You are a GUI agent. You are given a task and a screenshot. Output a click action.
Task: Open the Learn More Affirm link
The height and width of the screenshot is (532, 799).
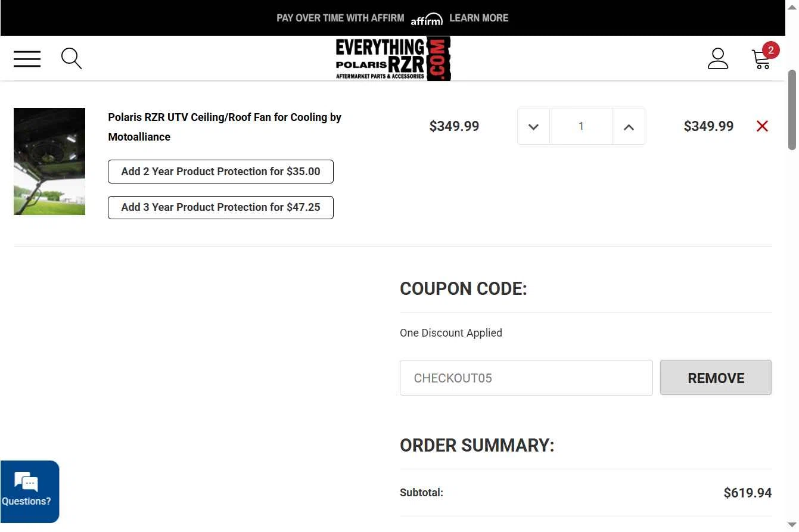point(478,18)
